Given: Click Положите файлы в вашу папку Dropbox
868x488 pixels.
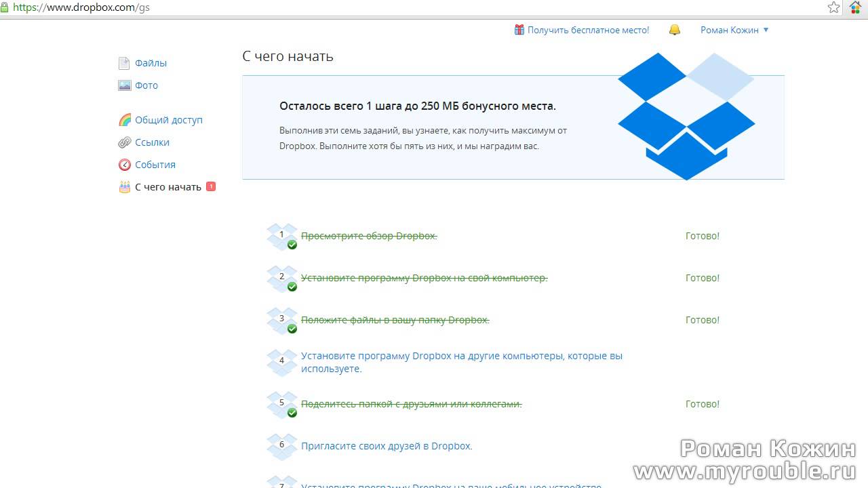Looking at the screenshot, I should 395,320.
